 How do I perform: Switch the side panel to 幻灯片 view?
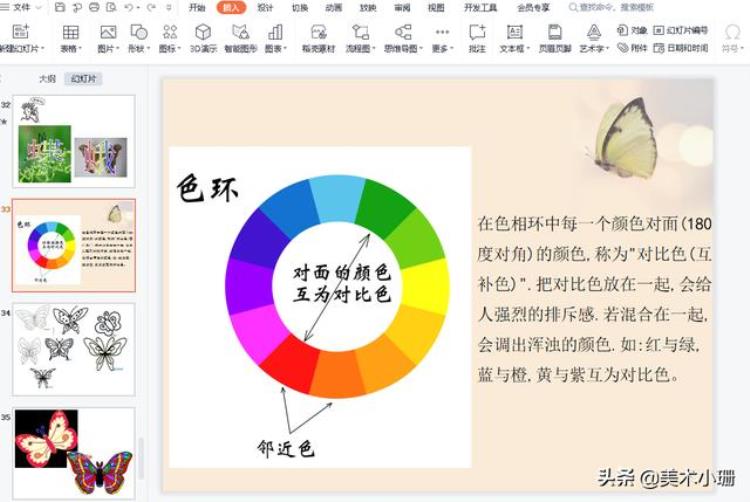pyautogui.click(x=83, y=78)
